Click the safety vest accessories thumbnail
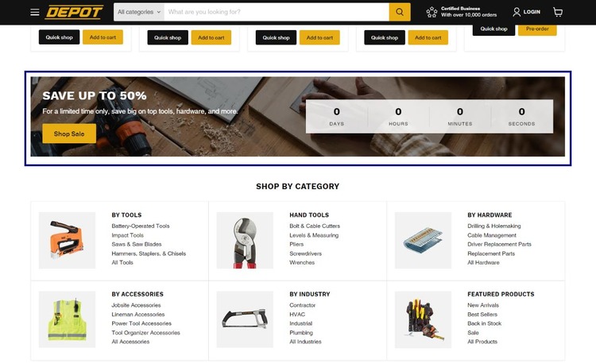The image size is (596, 364). coord(67,319)
